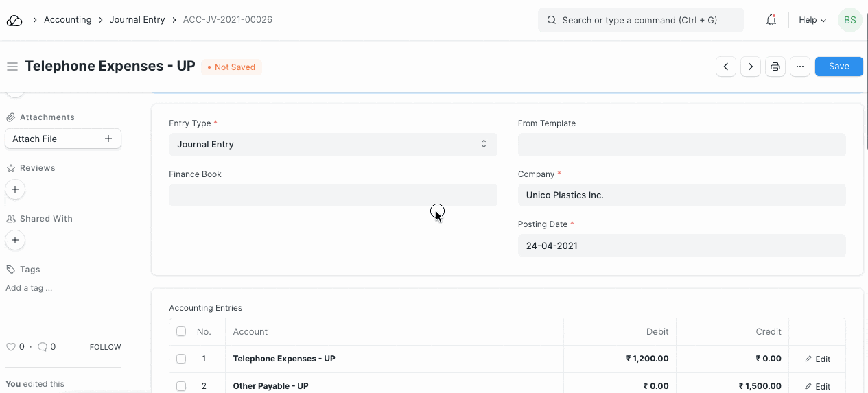Toggle the sidebar hamburger menu
The height and width of the screenshot is (393, 868).
tap(12, 67)
